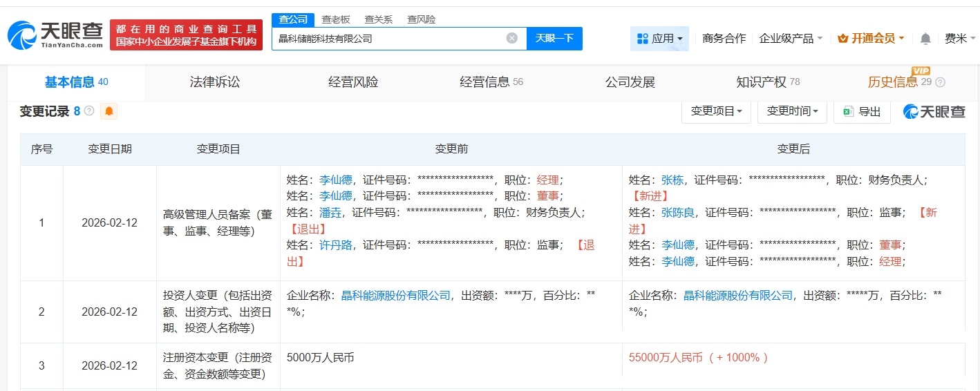The image size is (980, 391).
Task: Click the TianYanCha logo in header
Action: tap(55, 35)
